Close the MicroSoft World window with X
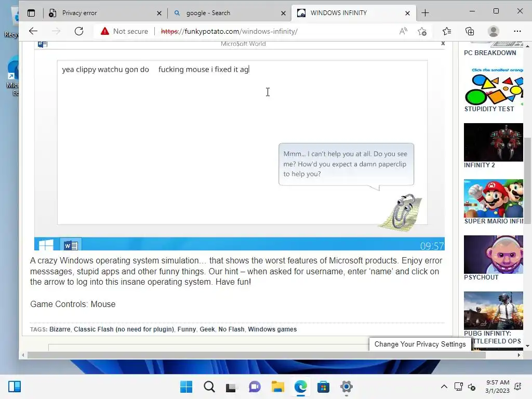This screenshot has width=532, height=399. pos(443,44)
